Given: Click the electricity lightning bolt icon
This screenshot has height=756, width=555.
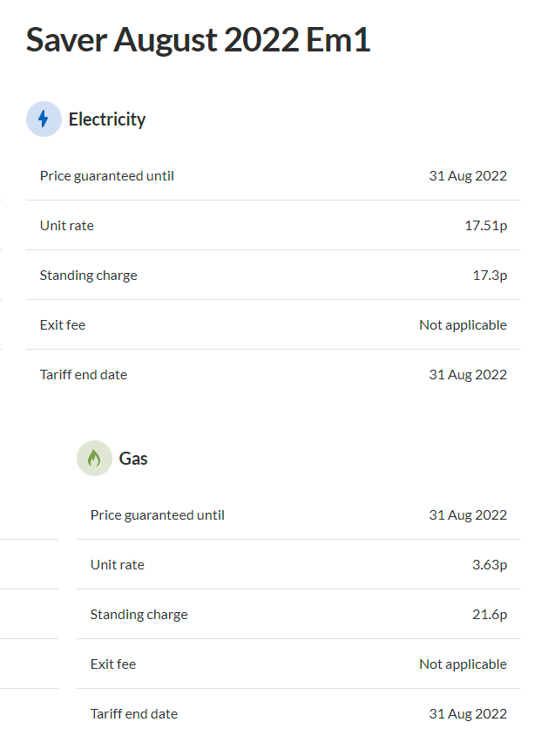Looking at the screenshot, I should [44, 119].
